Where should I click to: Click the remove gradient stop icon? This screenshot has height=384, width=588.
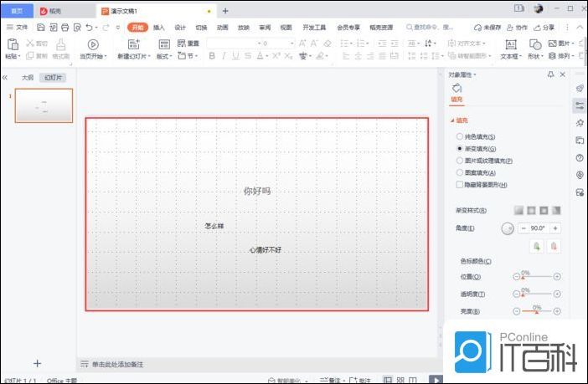[553, 246]
